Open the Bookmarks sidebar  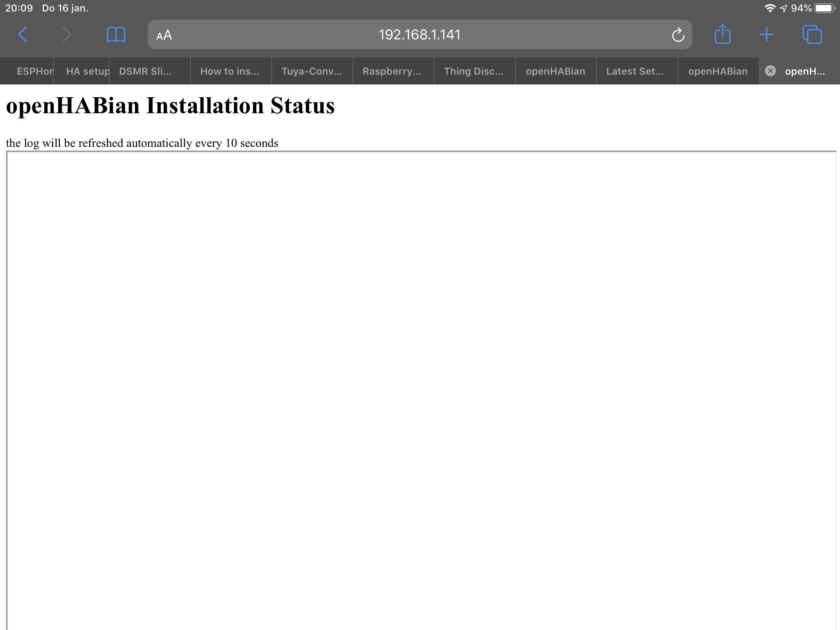click(116, 34)
